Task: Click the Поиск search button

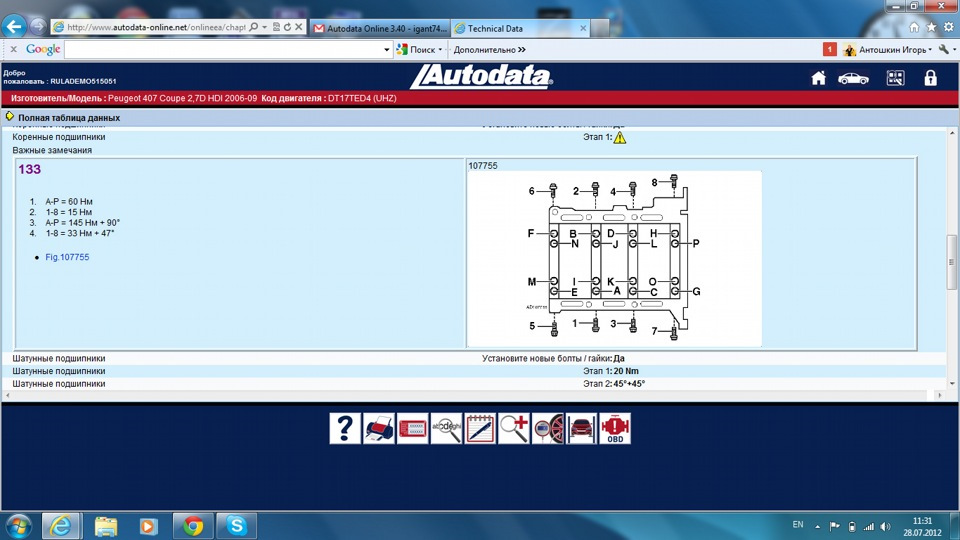Action: (x=418, y=49)
